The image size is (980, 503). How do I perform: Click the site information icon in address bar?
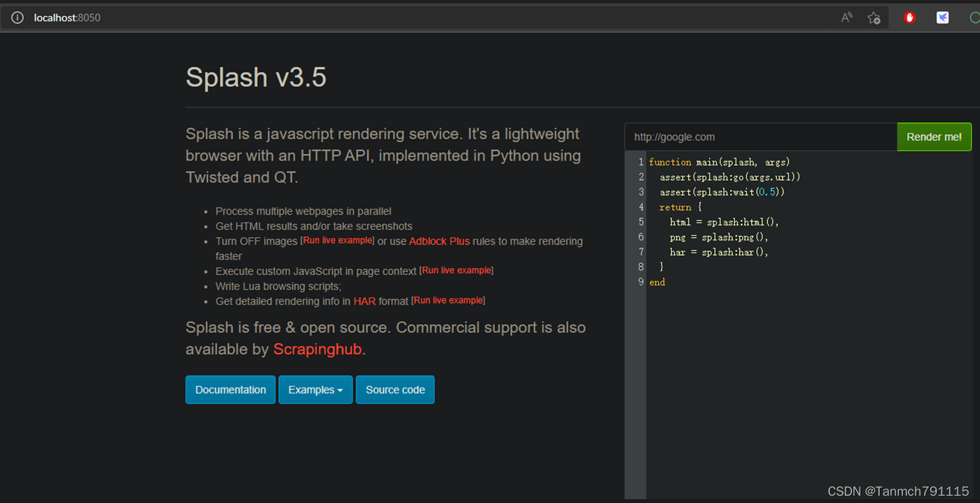coord(17,18)
